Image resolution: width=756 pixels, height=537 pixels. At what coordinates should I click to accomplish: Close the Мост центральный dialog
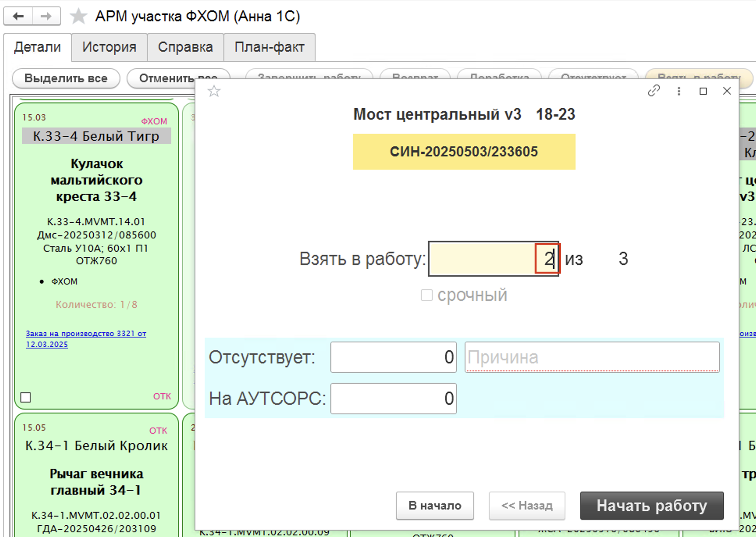[x=727, y=91]
